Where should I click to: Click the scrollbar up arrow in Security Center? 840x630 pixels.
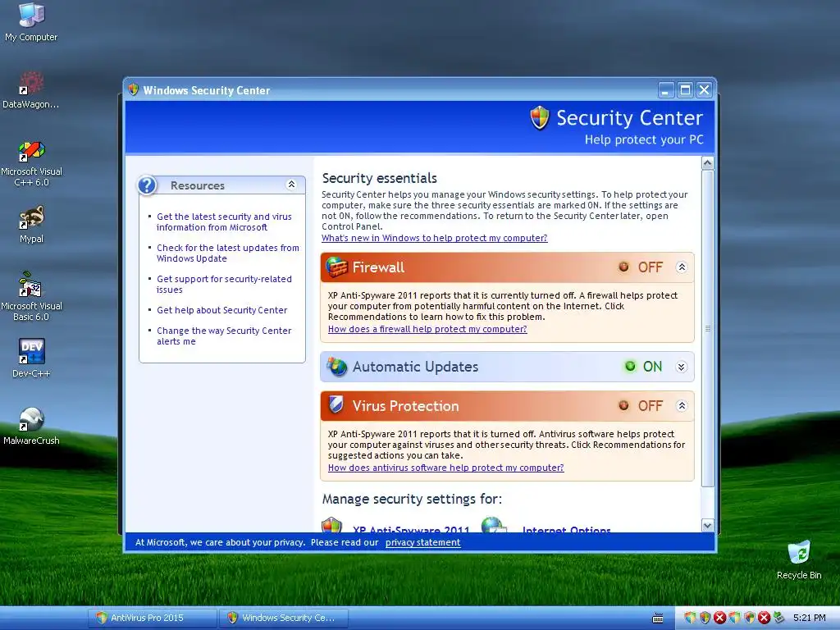707,162
